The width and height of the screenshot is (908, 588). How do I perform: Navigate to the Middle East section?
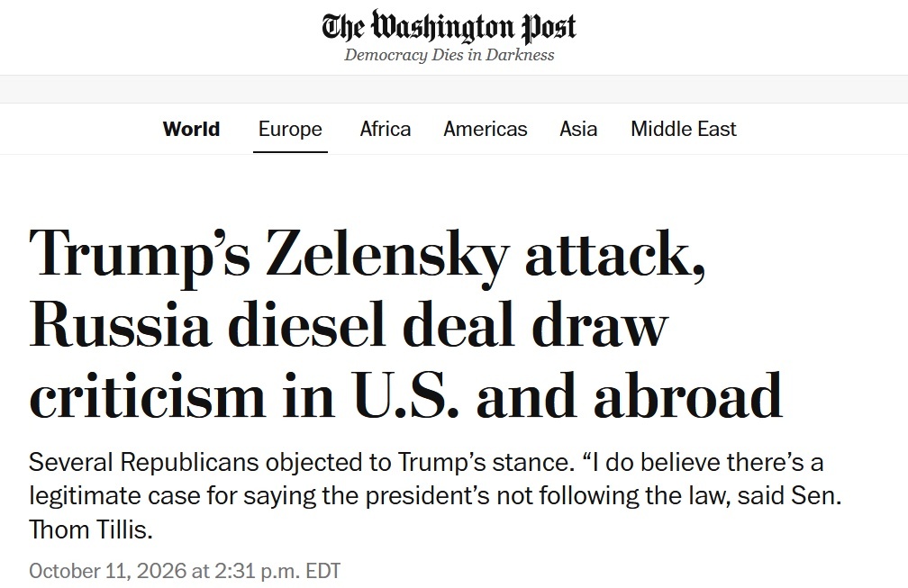[x=684, y=129]
